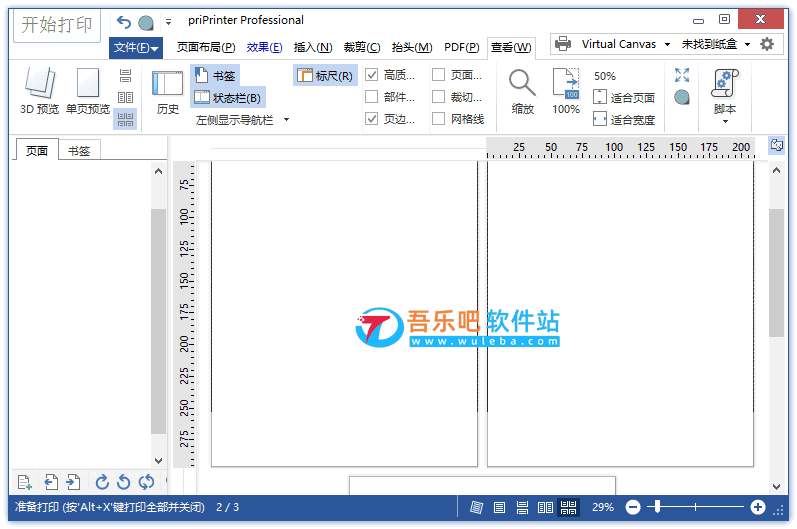The image size is (797, 529).
Task: Select the 页面 tab in the side panel
Action: point(37,150)
